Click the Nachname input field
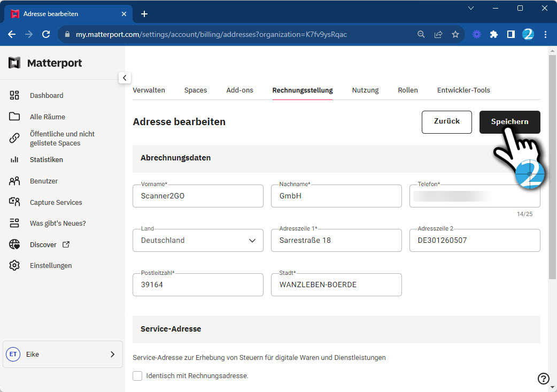 click(336, 196)
